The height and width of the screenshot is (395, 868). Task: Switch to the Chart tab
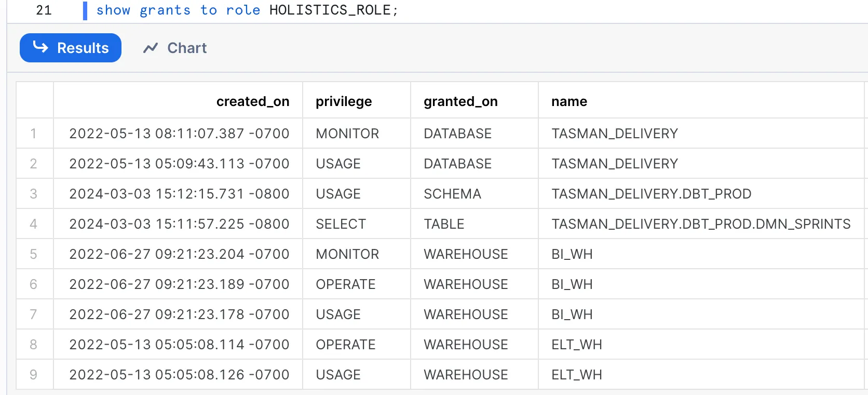[x=175, y=48]
